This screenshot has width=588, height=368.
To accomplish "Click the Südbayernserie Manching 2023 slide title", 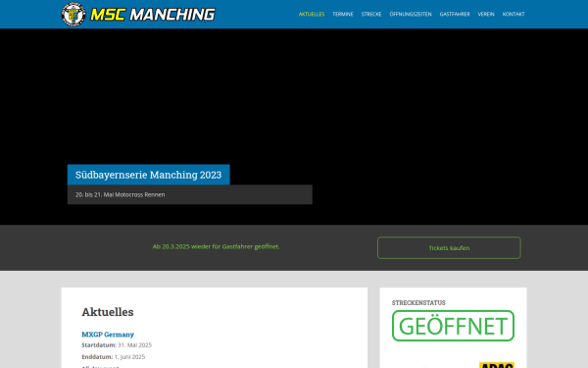I will (149, 175).
